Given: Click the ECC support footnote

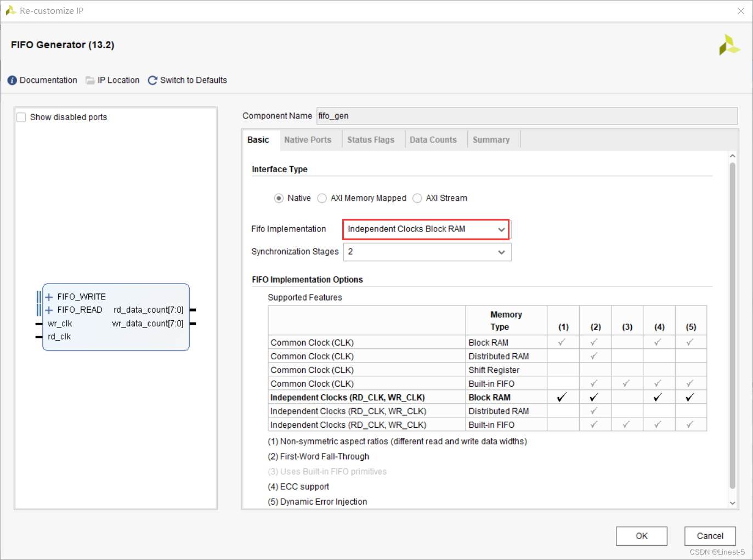Looking at the screenshot, I should (298, 487).
